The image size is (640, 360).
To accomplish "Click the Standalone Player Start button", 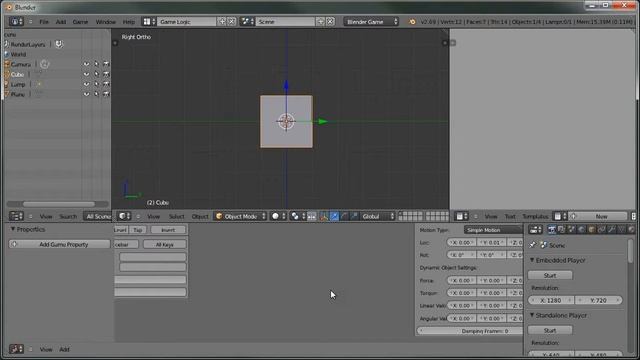I will pyautogui.click(x=550, y=330).
